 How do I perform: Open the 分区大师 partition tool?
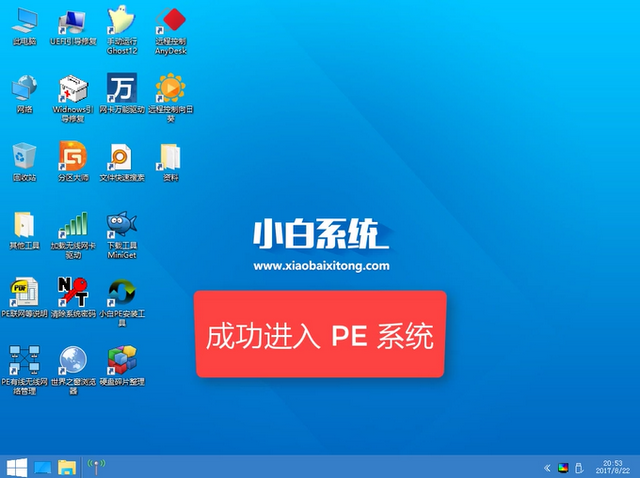[x=72, y=157]
